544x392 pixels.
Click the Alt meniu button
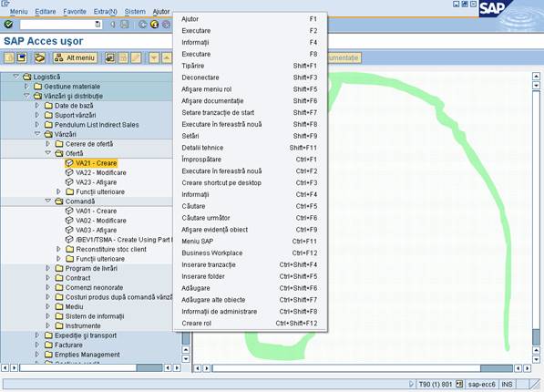coord(75,57)
